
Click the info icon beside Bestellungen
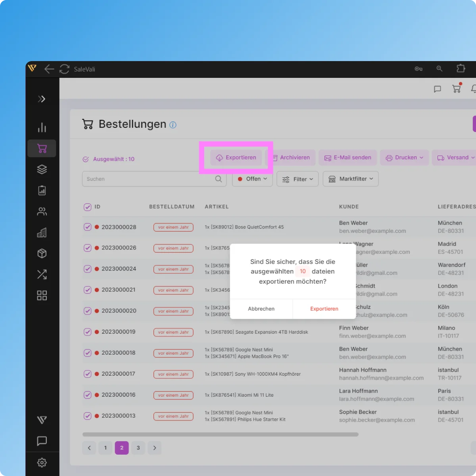(173, 125)
